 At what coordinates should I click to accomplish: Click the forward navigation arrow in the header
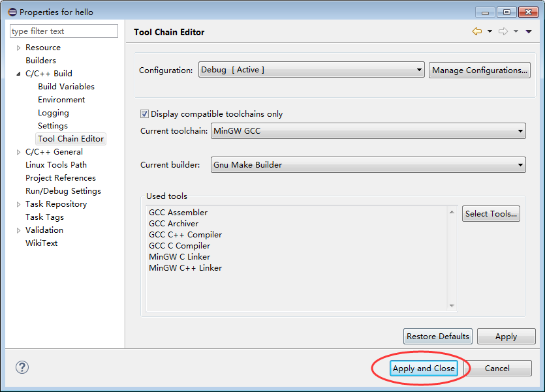pos(504,31)
